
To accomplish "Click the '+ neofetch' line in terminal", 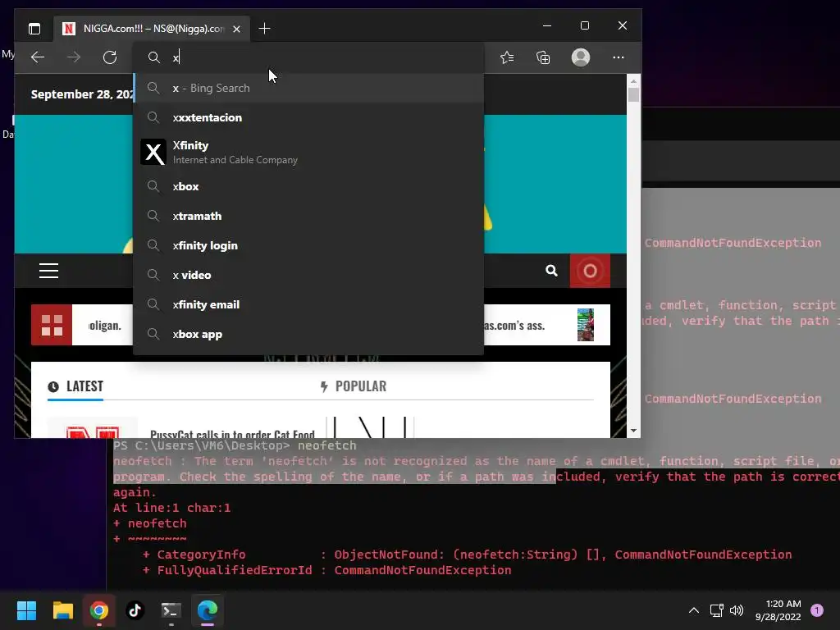I will 150,523.
